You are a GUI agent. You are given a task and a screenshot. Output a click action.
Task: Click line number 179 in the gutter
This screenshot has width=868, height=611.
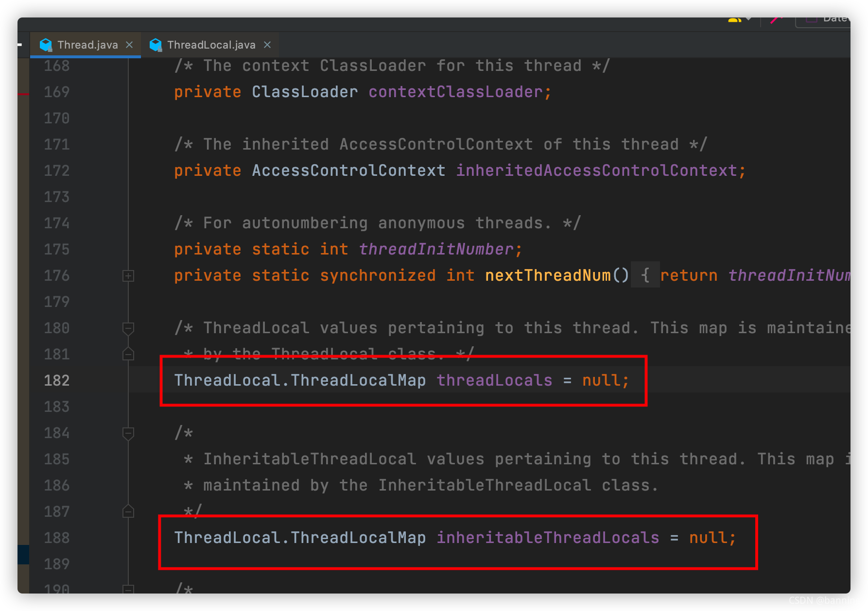click(x=57, y=302)
